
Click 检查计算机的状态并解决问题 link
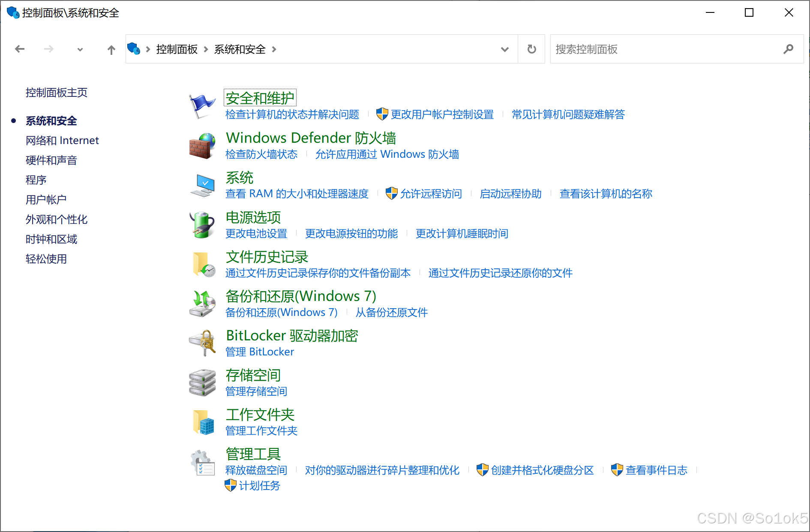click(292, 114)
